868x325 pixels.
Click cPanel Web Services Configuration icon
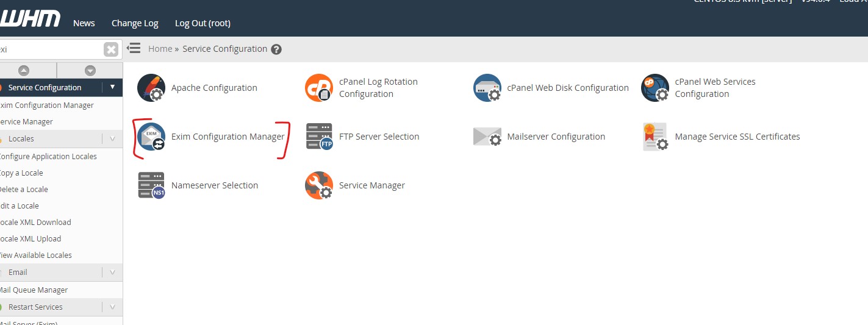pyautogui.click(x=655, y=88)
